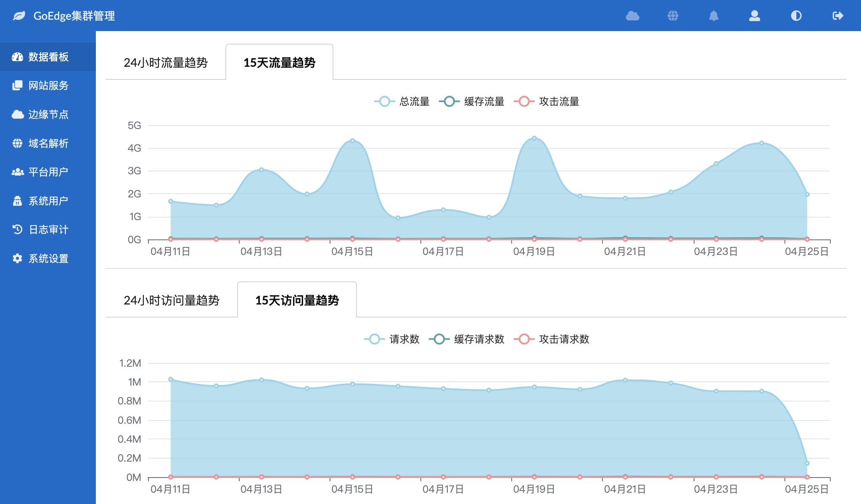Click the globe icon in the top bar
Image resolution: width=861 pixels, height=504 pixels.
pyautogui.click(x=673, y=16)
